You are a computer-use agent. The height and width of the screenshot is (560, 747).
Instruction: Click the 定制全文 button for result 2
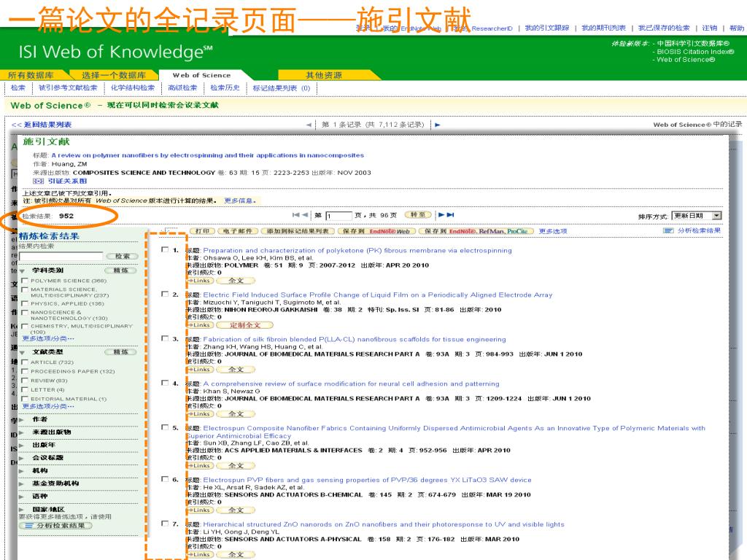pos(245,324)
